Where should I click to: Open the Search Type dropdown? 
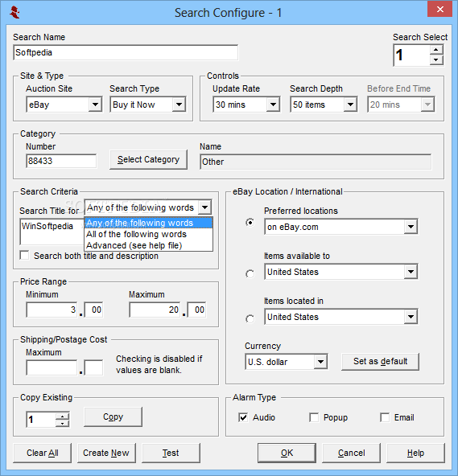tap(179, 105)
